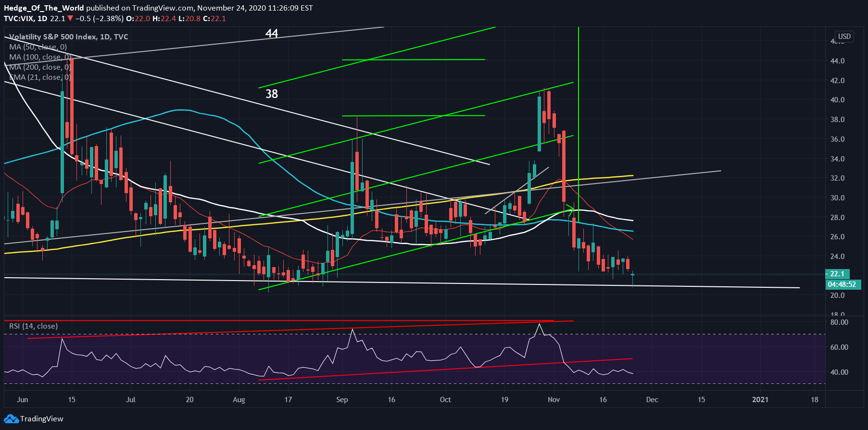Click the 60.00 RSI scale label
The width and height of the screenshot is (868, 430).
839,347
